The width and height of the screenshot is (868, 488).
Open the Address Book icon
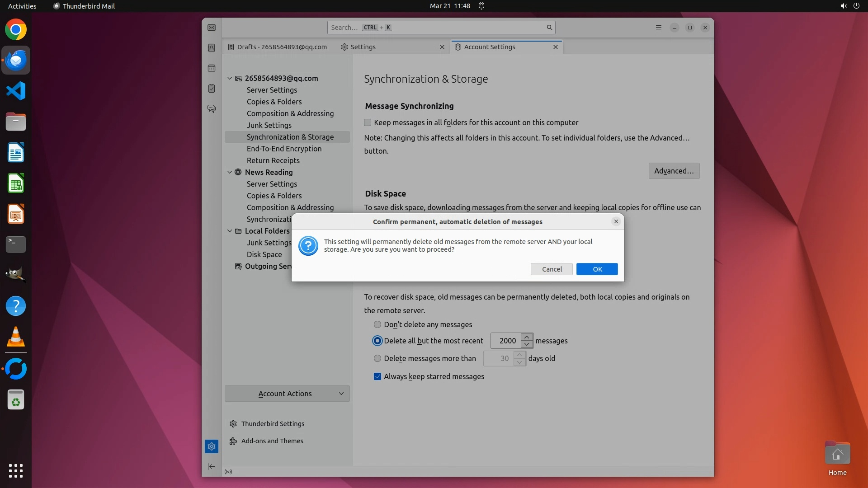point(212,48)
